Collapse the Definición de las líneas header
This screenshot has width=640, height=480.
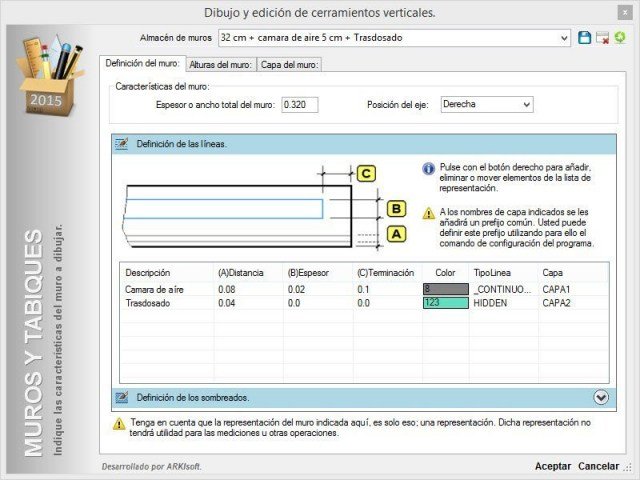364,144
